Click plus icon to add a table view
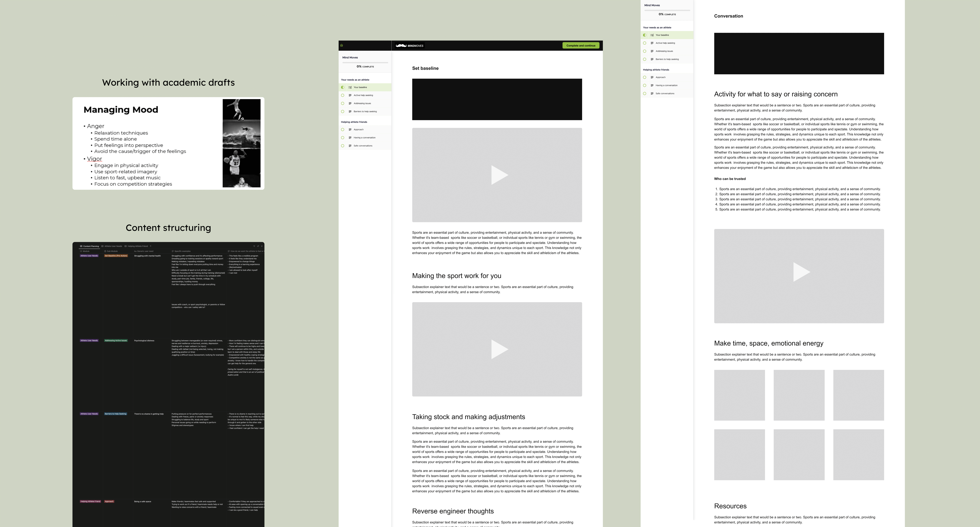Screen dimensions: 980x527 [151, 246]
